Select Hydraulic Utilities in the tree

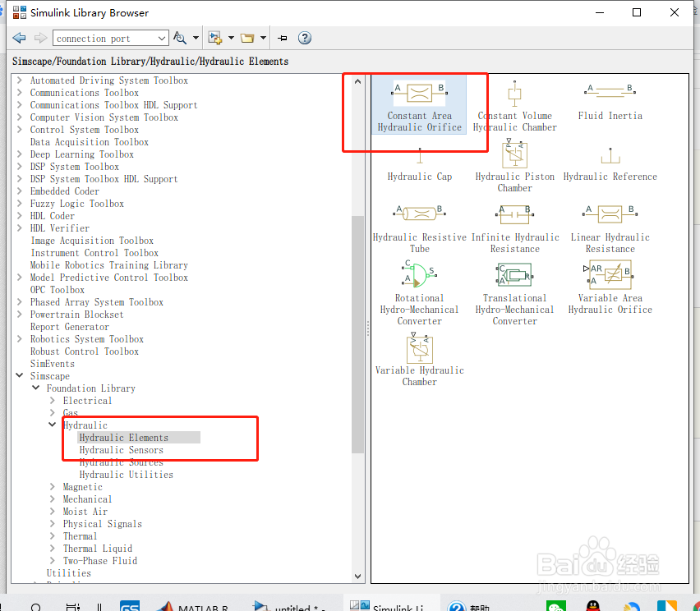(x=127, y=475)
